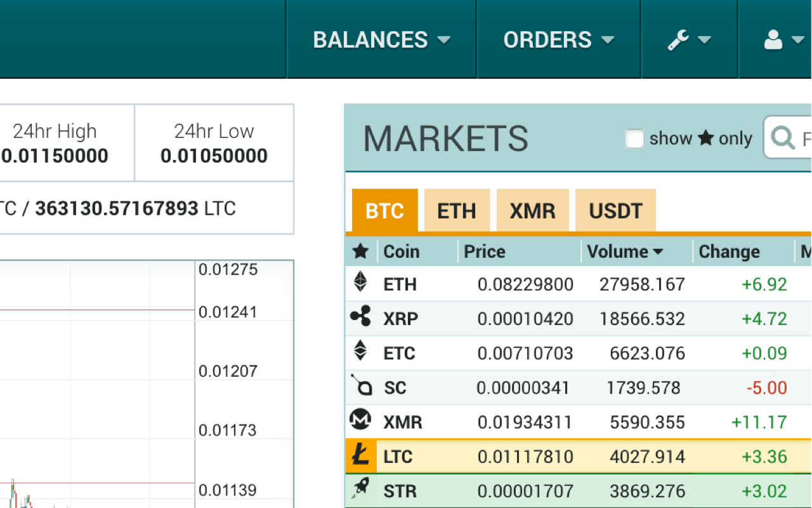Switch to the USDT markets tab
812x508 pixels.
pyautogui.click(x=615, y=210)
